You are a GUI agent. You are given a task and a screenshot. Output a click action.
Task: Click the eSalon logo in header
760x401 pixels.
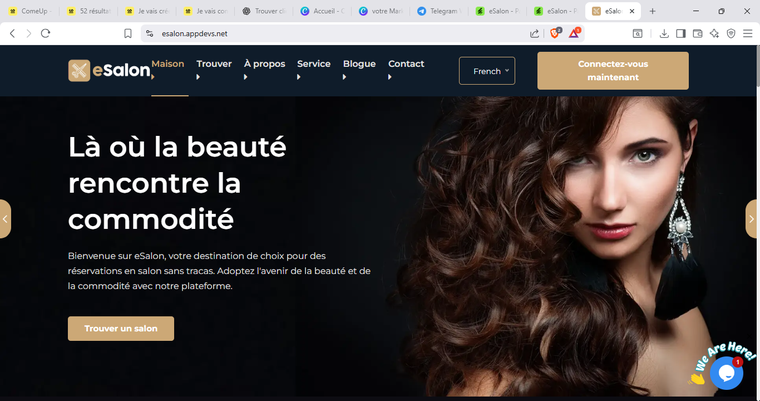[x=109, y=71]
